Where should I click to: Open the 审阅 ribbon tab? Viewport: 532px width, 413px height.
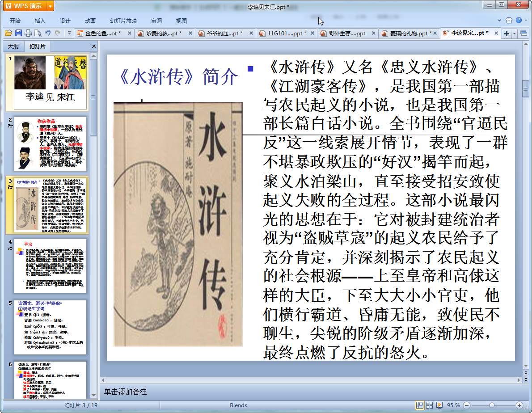point(156,21)
